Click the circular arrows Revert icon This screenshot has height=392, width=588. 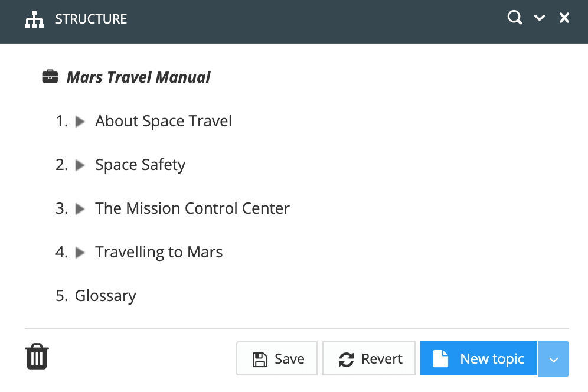[x=346, y=359]
